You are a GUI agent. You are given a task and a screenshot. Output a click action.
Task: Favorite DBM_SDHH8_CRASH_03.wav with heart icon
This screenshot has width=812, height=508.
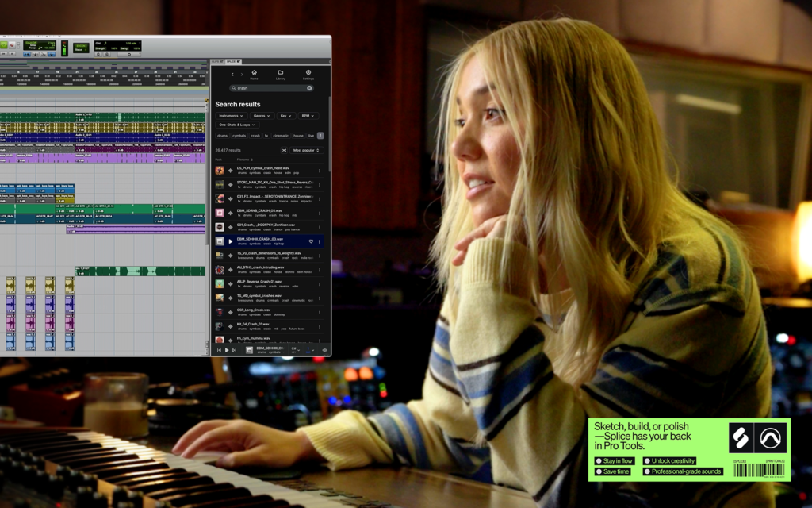tap(311, 241)
